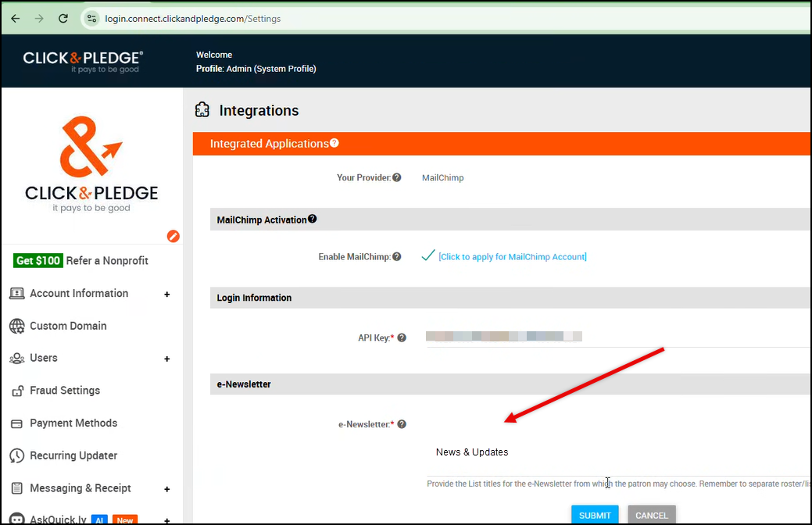
Task: Expand Messaging & Receipt with plus sign
Action: coord(166,489)
